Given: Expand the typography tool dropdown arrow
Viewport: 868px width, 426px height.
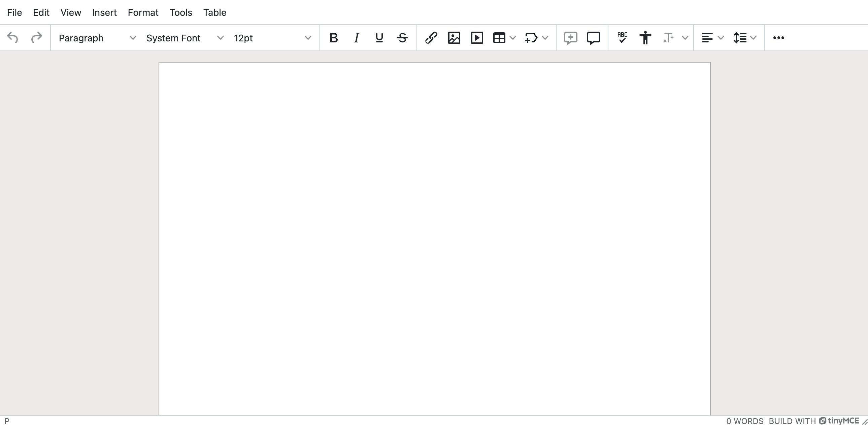Looking at the screenshot, I should pos(685,38).
